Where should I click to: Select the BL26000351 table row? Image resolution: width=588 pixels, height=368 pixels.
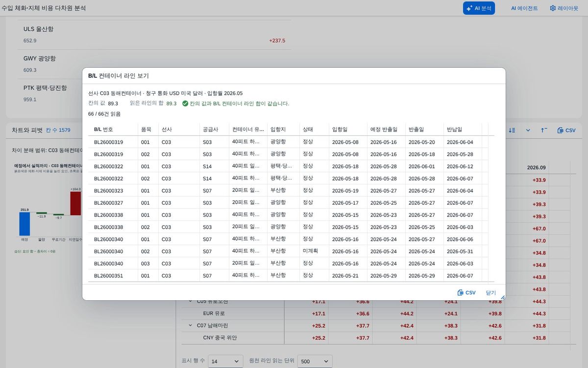[289, 276]
